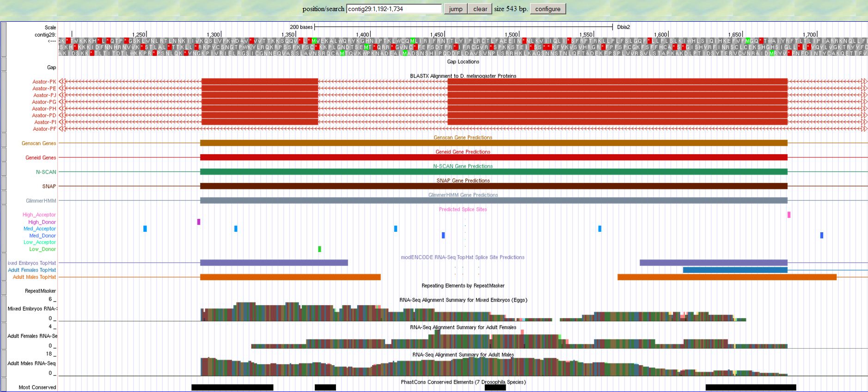The height and width of the screenshot is (392, 868).
Task: Click the GlimmerHMM track label
Action: point(41,200)
